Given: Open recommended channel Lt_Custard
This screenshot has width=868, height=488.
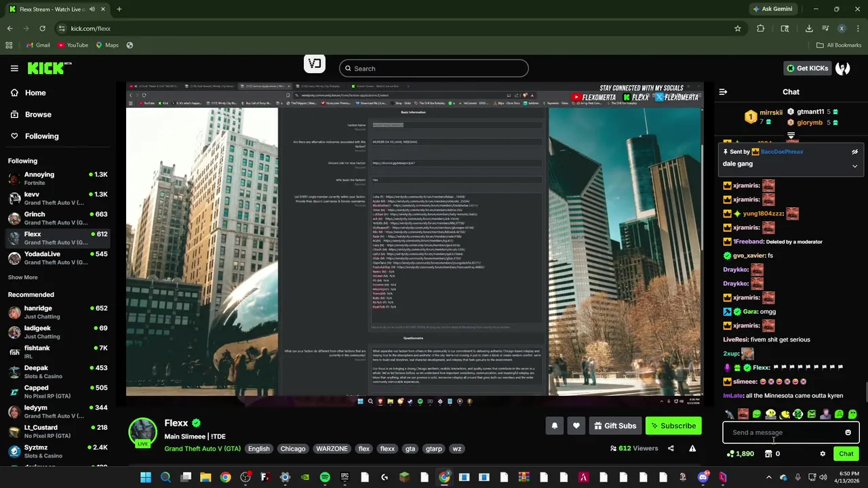Looking at the screenshot, I should point(58,432).
